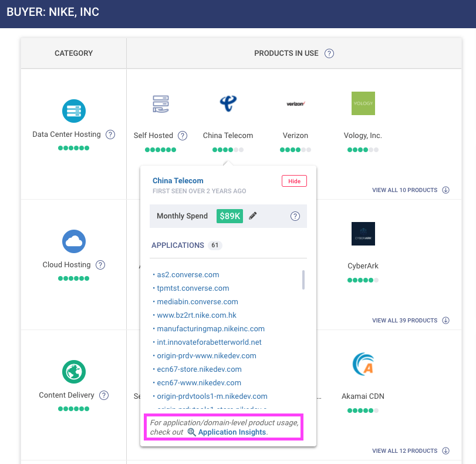476x464 pixels.
Task: Open help for Products In Use
Action: tap(329, 53)
